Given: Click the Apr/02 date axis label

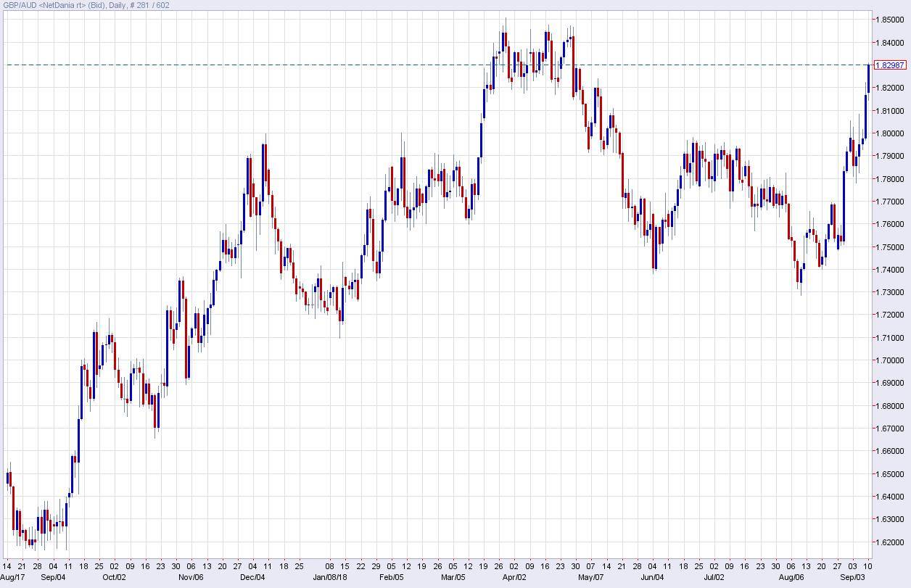Looking at the screenshot, I should [x=514, y=578].
